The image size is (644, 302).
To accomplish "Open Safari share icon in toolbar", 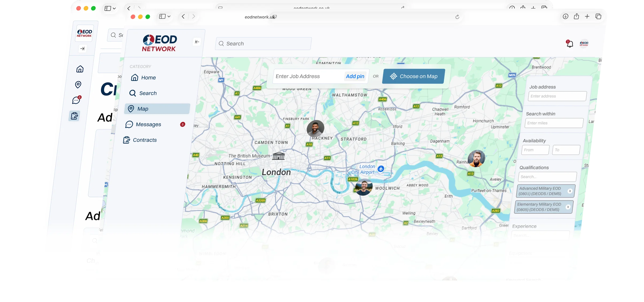I will pos(576,17).
